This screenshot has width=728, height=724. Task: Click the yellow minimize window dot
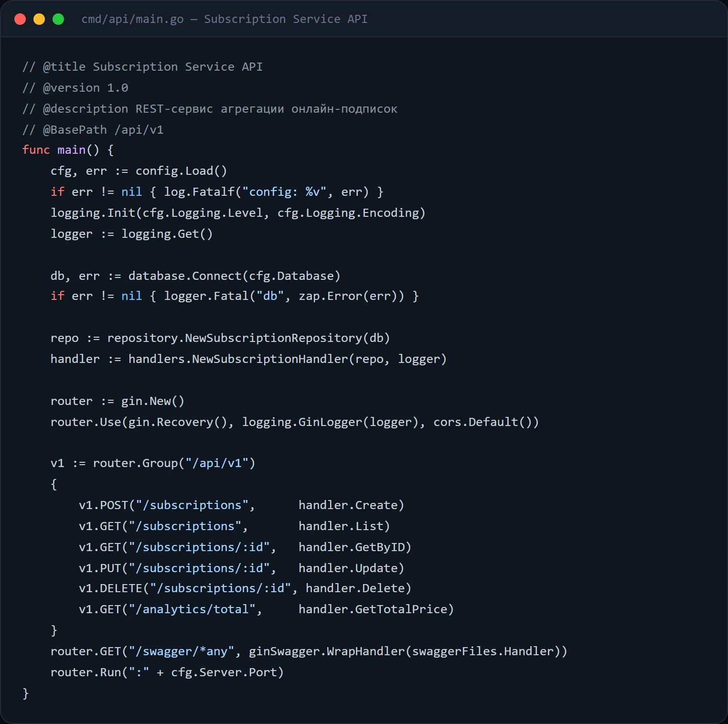(x=39, y=19)
